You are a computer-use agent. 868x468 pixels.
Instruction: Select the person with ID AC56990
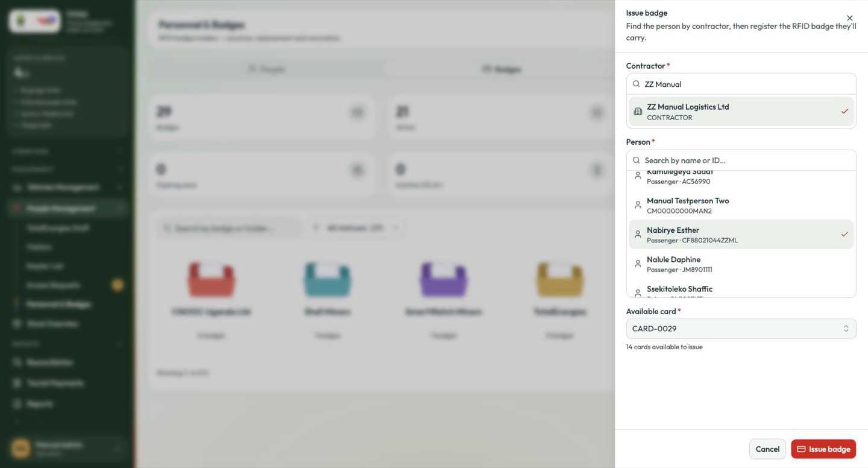click(741, 177)
